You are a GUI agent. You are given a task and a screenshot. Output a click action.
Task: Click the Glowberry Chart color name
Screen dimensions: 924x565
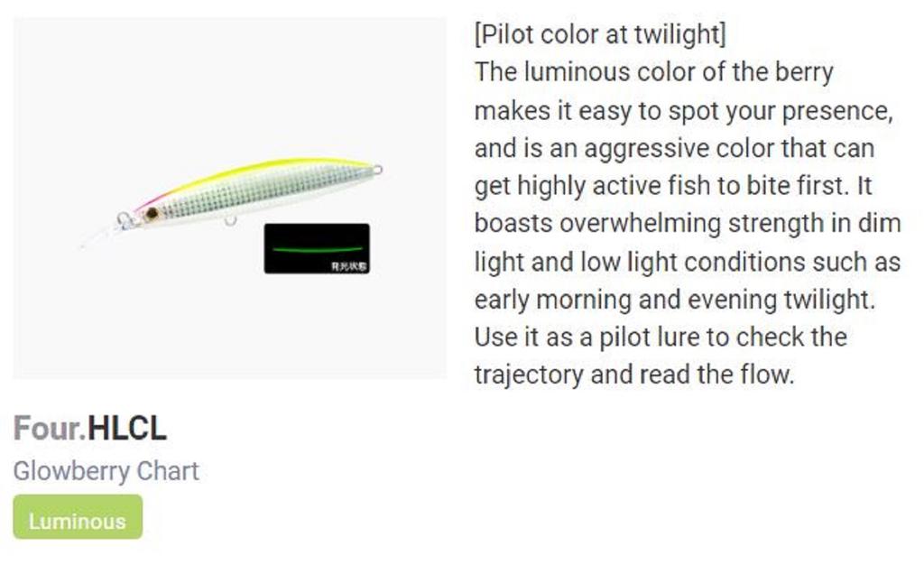tap(106, 471)
